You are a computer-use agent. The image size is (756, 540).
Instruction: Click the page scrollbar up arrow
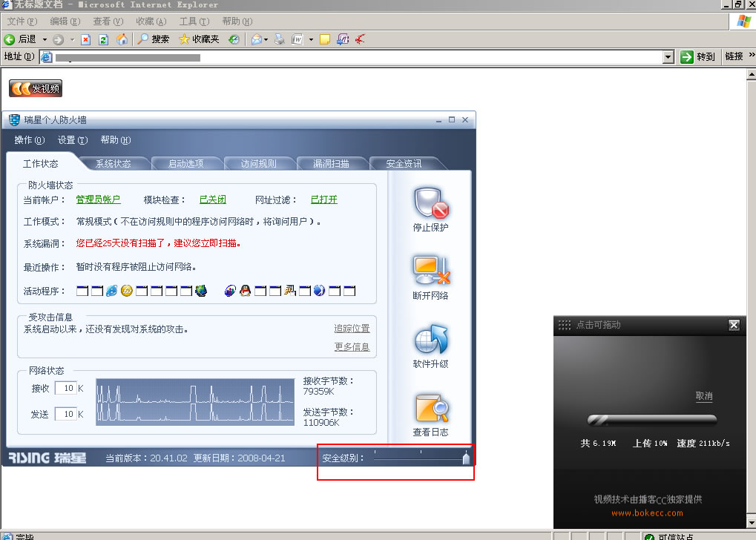pos(752,74)
